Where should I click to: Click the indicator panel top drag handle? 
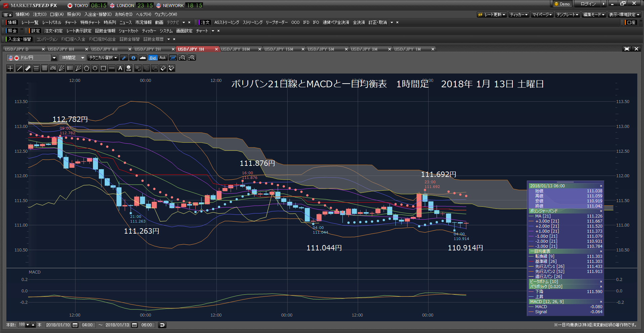point(565,182)
